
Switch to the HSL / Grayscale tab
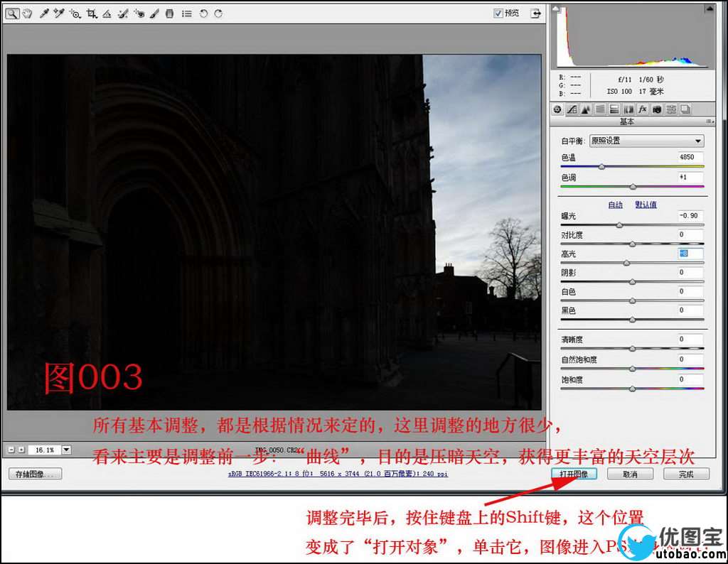tap(600, 109)
